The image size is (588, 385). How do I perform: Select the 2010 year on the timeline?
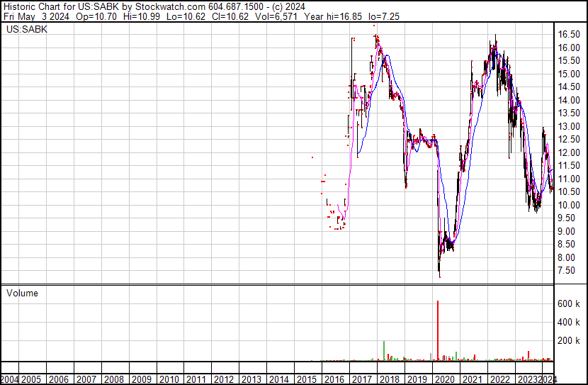coord(169,379)
